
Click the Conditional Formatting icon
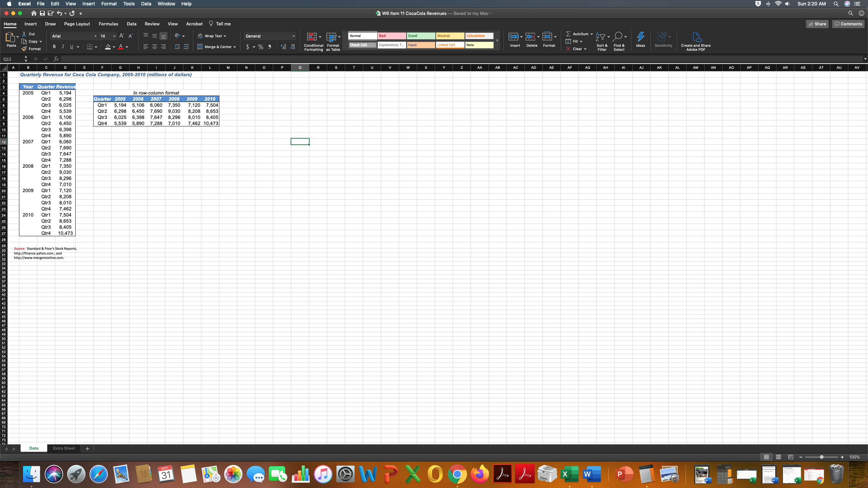point(312,37)
